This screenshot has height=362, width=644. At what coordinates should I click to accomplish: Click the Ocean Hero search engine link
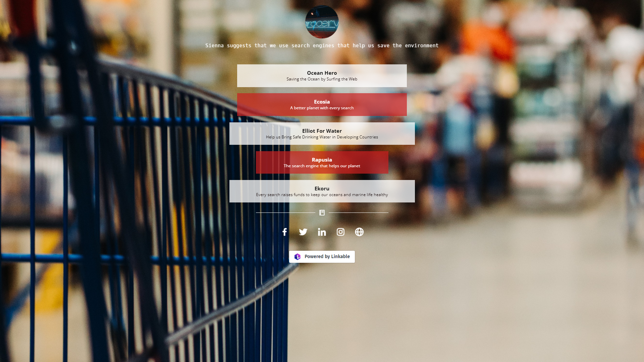click(x=322, y=75)
